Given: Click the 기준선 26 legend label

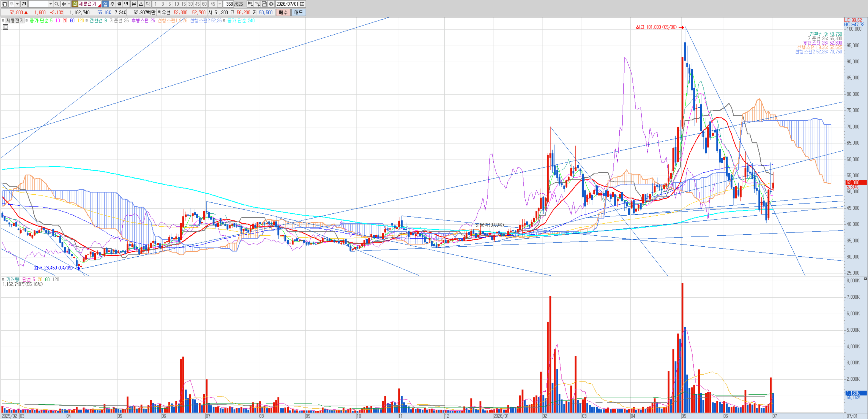Looking at the screenshot, I should point(119,21).
